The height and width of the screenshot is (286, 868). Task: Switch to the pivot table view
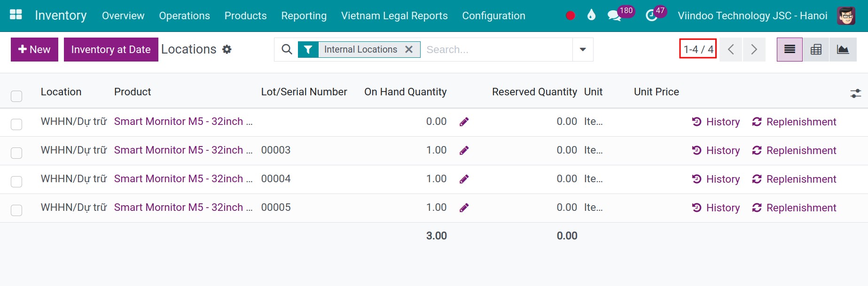(x=816, y=49)
